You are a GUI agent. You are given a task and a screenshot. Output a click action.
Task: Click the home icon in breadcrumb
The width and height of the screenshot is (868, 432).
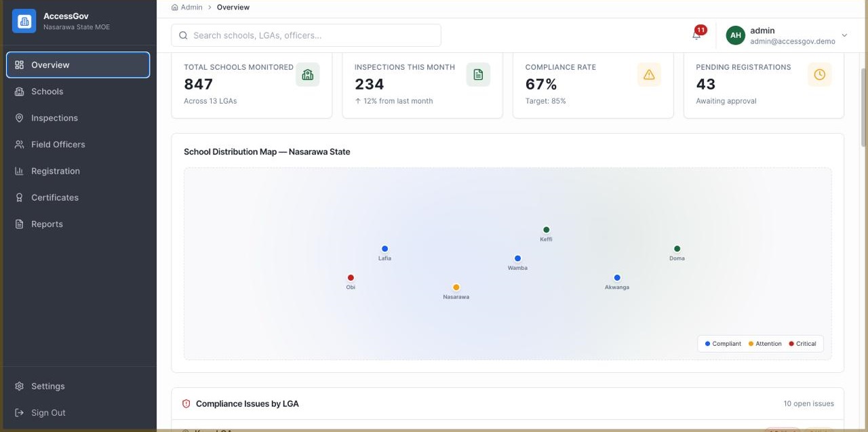175,7
